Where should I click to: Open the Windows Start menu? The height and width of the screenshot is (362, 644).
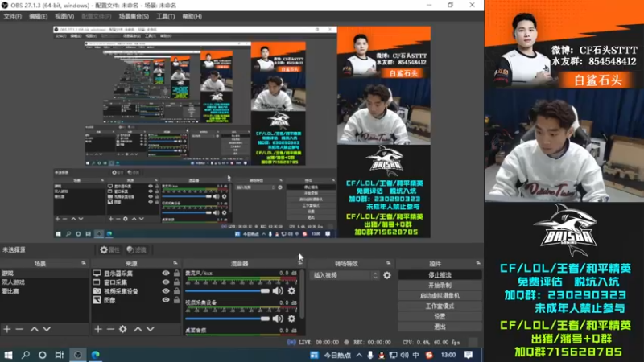[x=8, y=355]
